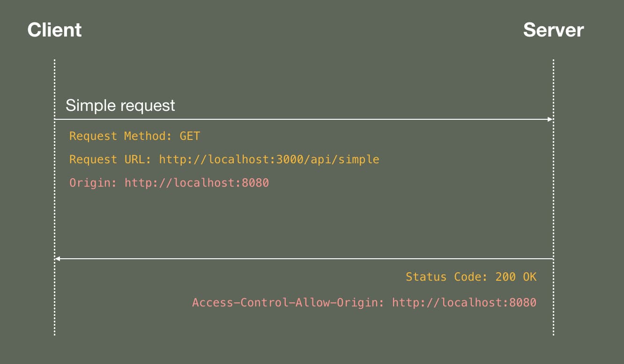
Task: Click the response arrow line's midpoint
Action: click(x=304, y=258)
